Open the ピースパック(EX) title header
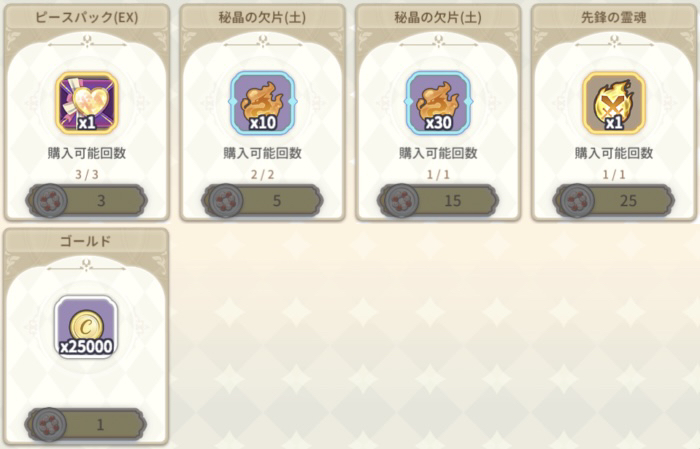This screenshot has height=449, width=700. pyautogui.click(x=87, y=17)
